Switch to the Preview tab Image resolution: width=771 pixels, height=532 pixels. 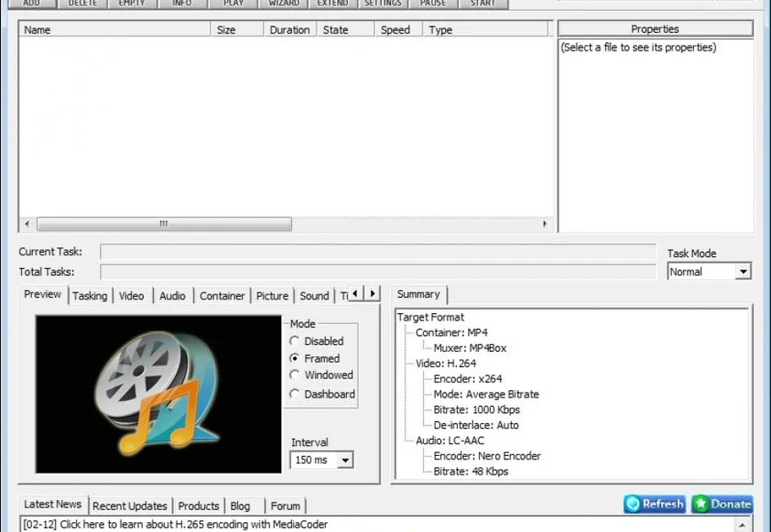(43, 294)
